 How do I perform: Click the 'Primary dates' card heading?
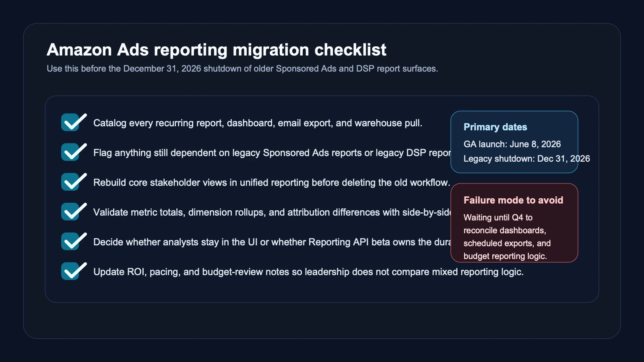pyautogui.click(x=495, y=127)
